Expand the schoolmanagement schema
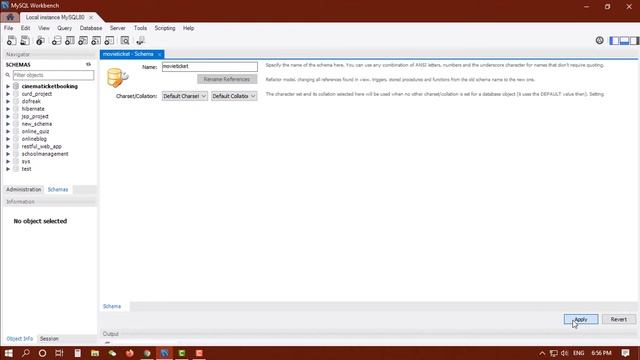Viewport: 640px width, 360px height. pyautogui.click(x=8, y=154)
